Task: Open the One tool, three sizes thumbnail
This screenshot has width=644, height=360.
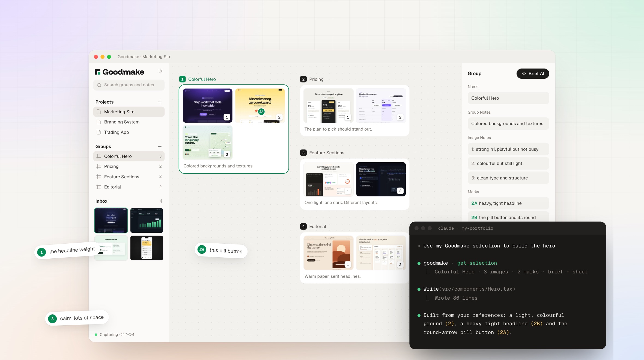Action: click(x=381, y=105)
